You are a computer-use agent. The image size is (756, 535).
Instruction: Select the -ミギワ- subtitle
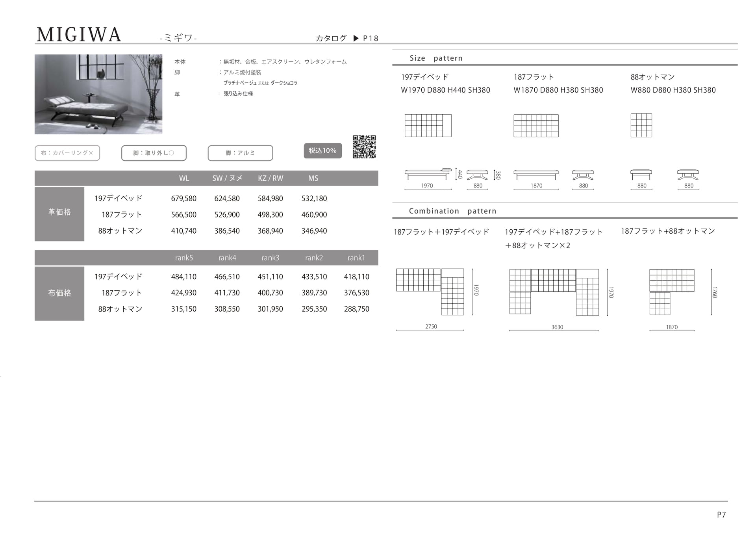[178, 38]
